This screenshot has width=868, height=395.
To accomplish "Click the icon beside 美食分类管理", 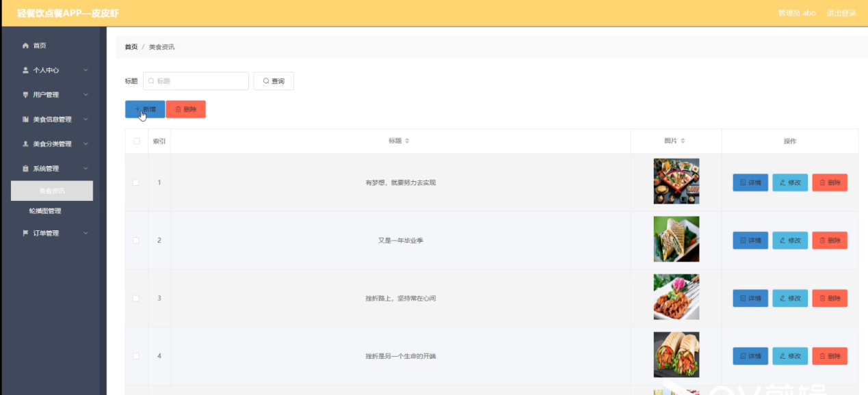I will pyautogui.click(x=25, y=144).
